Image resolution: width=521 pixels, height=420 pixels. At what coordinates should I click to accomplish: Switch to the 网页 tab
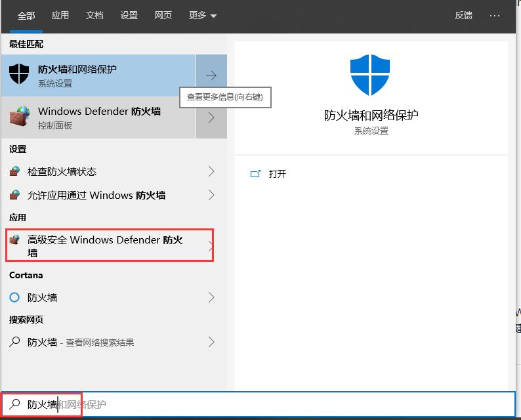[x=163, y=15]
